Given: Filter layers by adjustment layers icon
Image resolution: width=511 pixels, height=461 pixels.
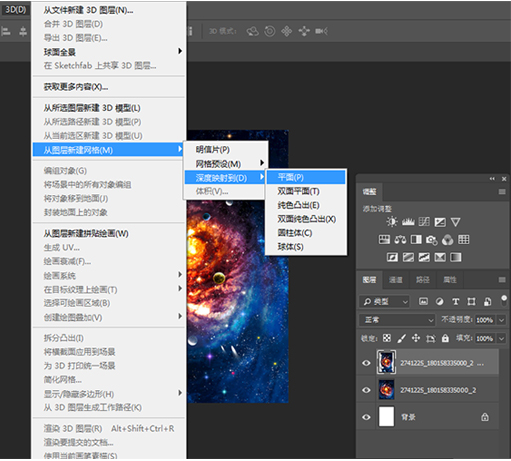Looking at the screenshot, I should (x=440, y=301).
